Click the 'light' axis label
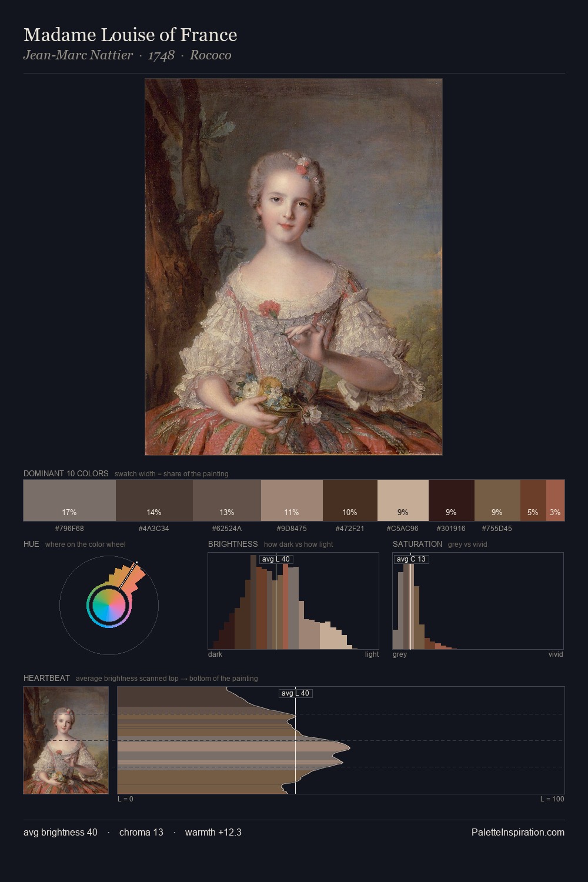The image size is (588, 882). coord(372,654)
